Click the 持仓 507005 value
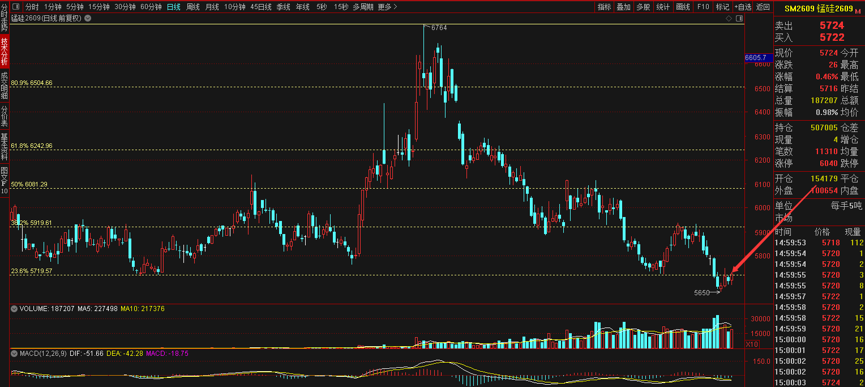The height and width of the screenshot is (387, 865). click(824, 127)
